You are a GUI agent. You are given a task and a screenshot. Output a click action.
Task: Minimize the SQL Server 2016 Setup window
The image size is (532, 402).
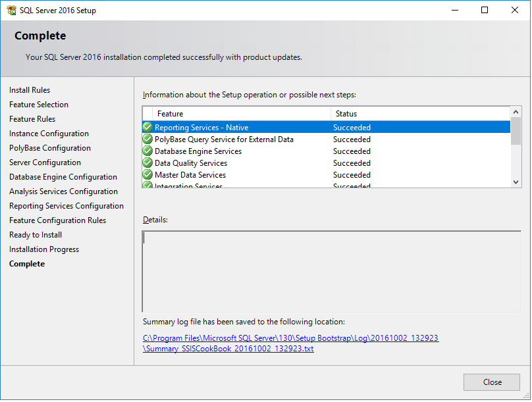(455, 10)
